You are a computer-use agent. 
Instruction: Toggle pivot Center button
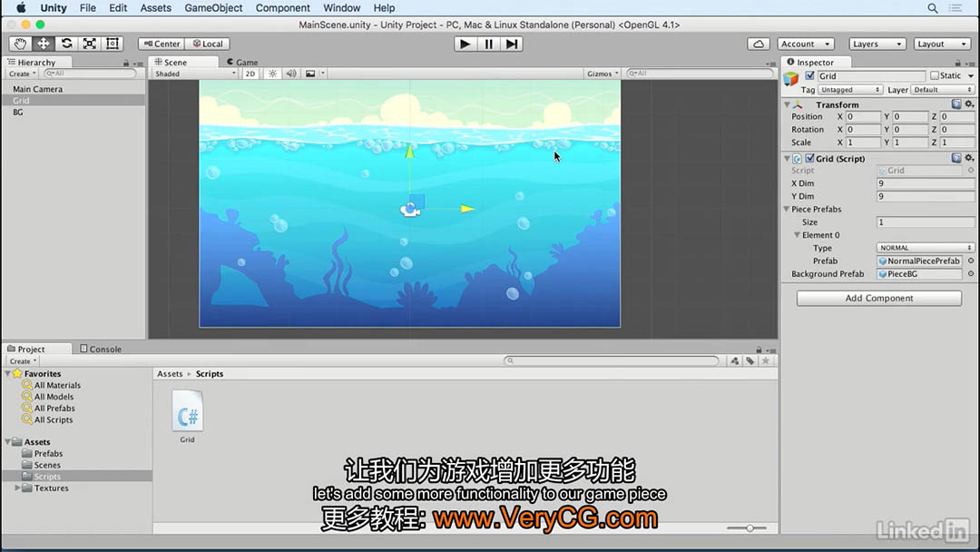162,44
